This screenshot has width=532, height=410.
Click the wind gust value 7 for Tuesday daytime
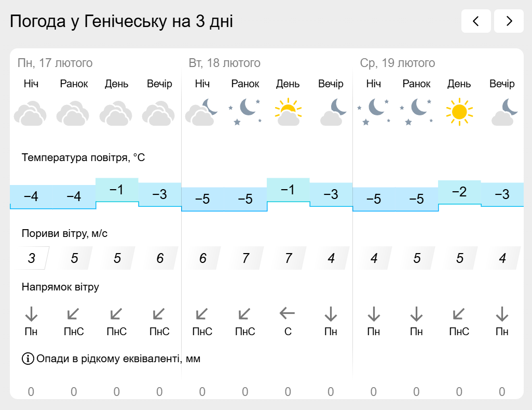click(x=289, y=258)
